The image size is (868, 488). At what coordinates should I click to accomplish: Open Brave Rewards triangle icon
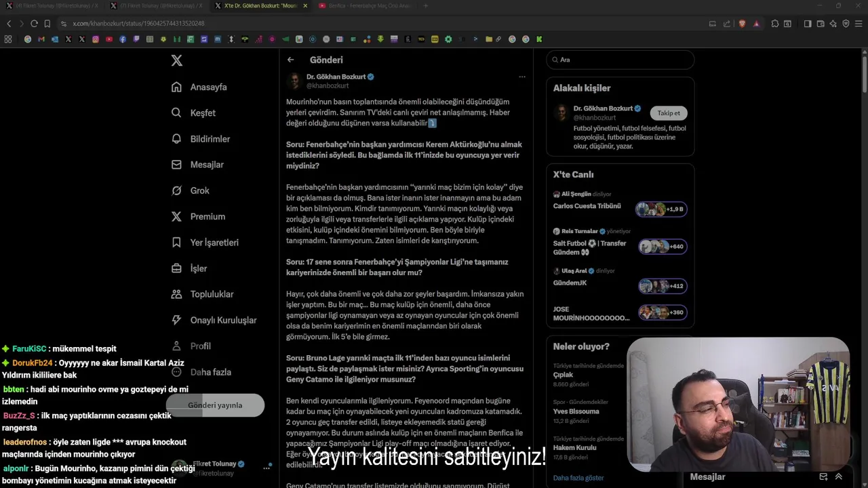click(756, 24)
